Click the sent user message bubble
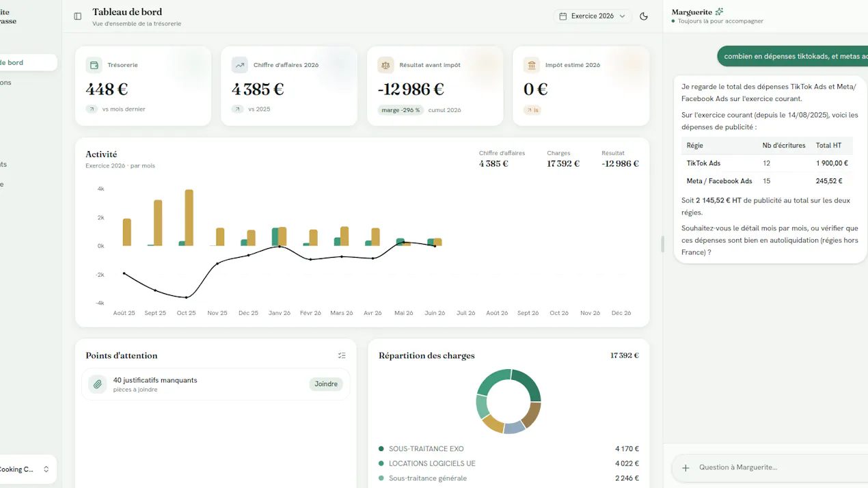Viewport: 868px width, 488px height. (x=792, y=56)
